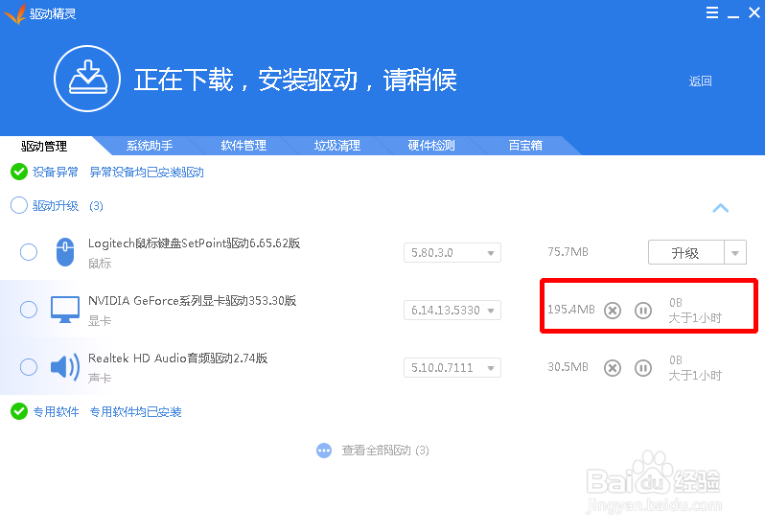Open the 驱动升级 (3) section link
The image size is (765, 532).
[68, 206]
